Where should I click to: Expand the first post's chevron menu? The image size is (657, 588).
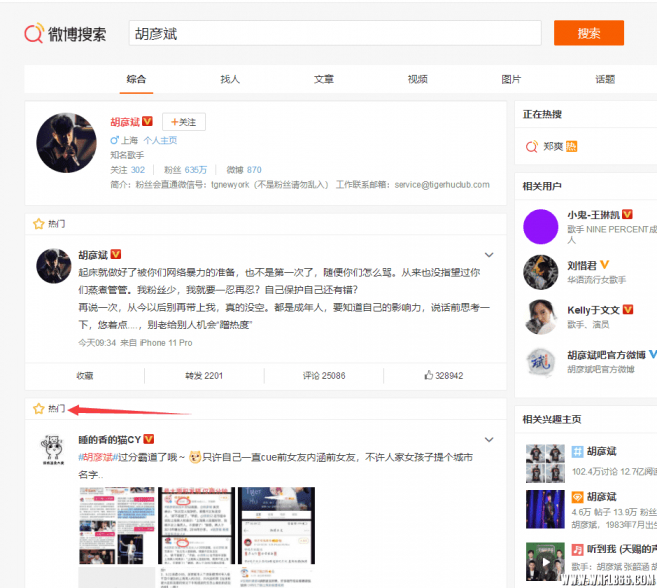click(489, 255)
